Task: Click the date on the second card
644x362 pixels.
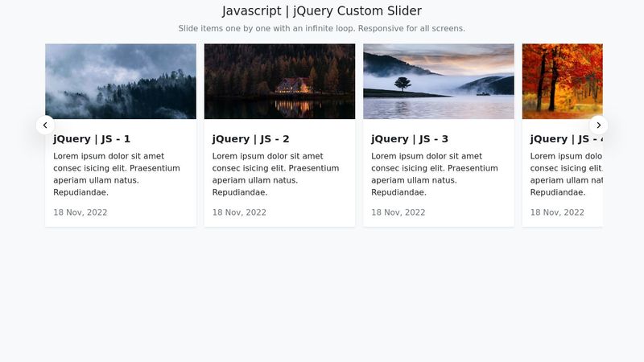Action: pyautogui.click(x=239, y=212)
